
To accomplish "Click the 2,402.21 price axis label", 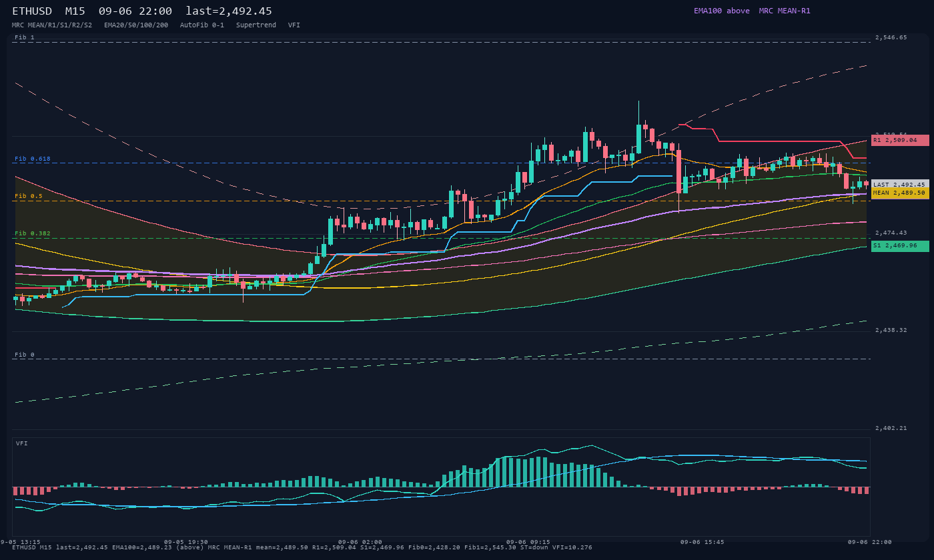I will coord(891,428).
